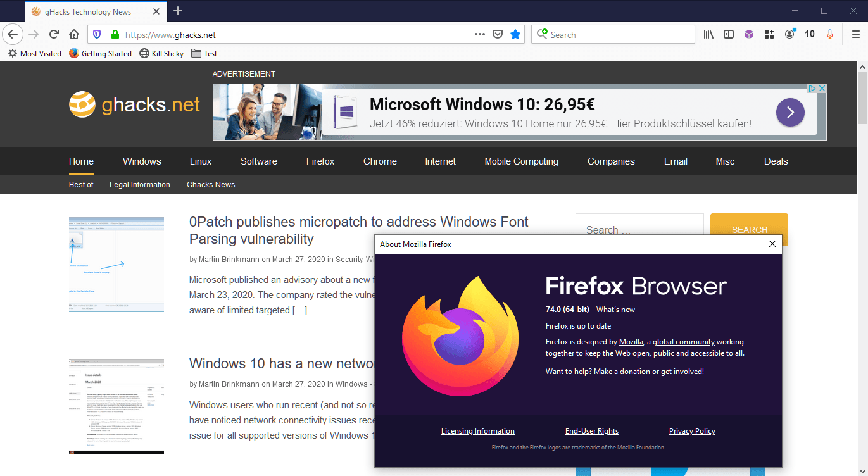Image resolution: width=868 pixels, height=476 pixels.
Task: Close the advertisement with X icon
Action: 822,89
